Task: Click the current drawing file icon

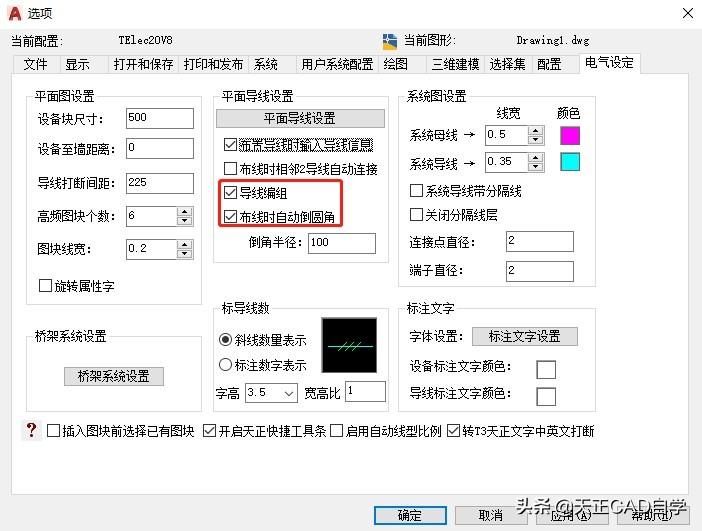Action: coord(390,41)
